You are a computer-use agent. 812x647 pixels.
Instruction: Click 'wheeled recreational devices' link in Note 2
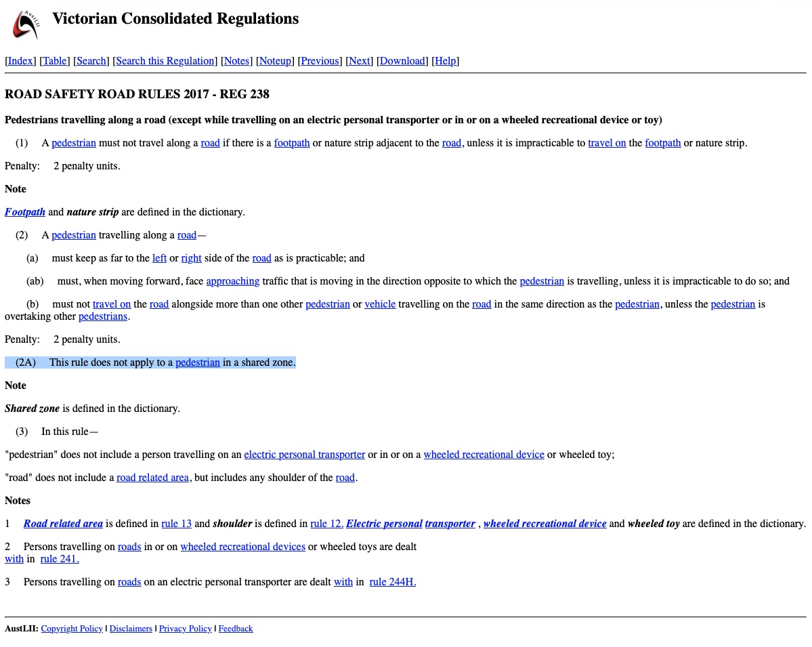(x=243, y=547)
